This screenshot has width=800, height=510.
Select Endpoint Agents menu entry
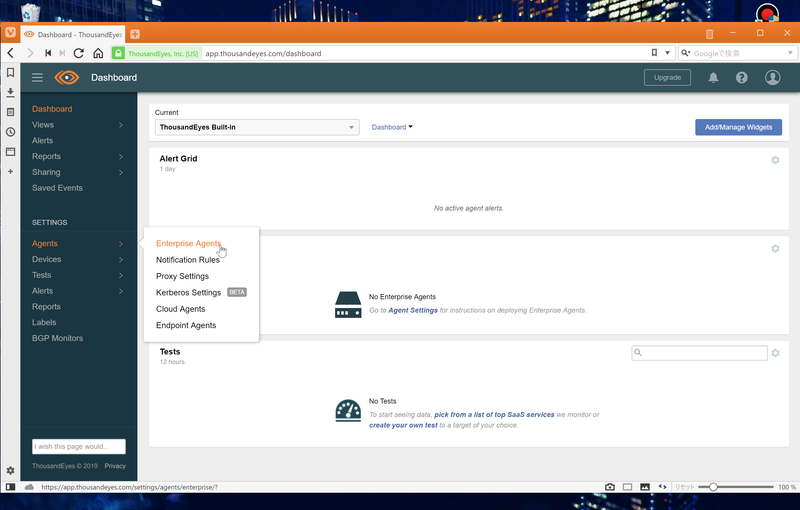186,325
